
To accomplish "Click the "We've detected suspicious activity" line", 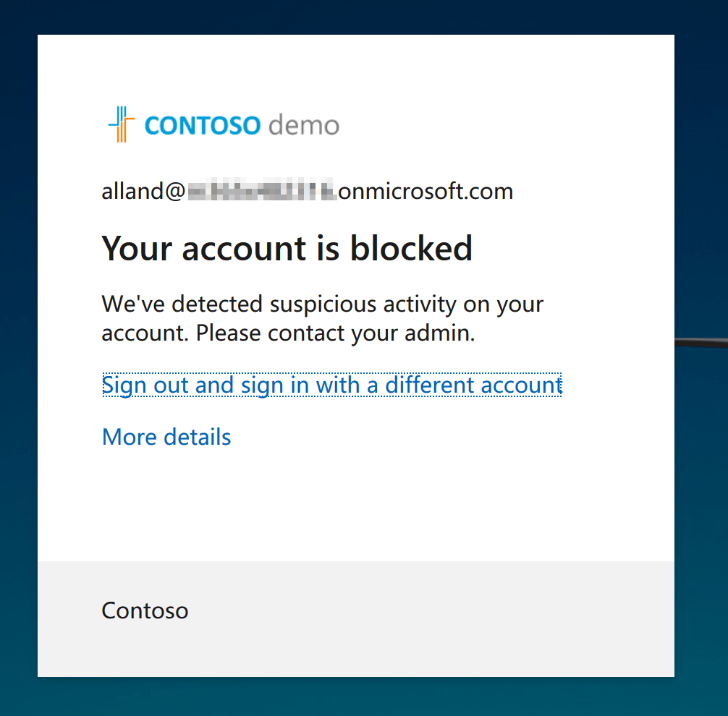I will [322, 305].
